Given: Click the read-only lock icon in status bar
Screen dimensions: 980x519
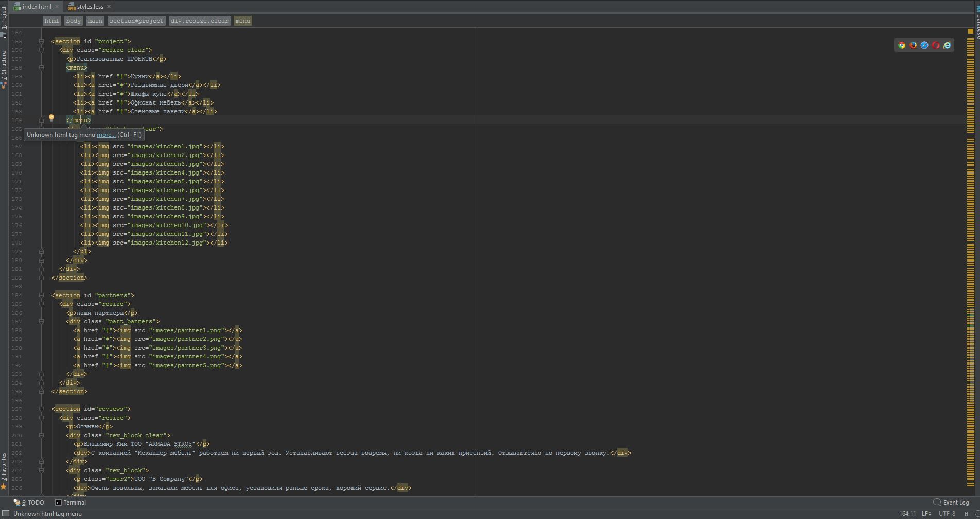Looking at the screenshot, I should [966, 514].
